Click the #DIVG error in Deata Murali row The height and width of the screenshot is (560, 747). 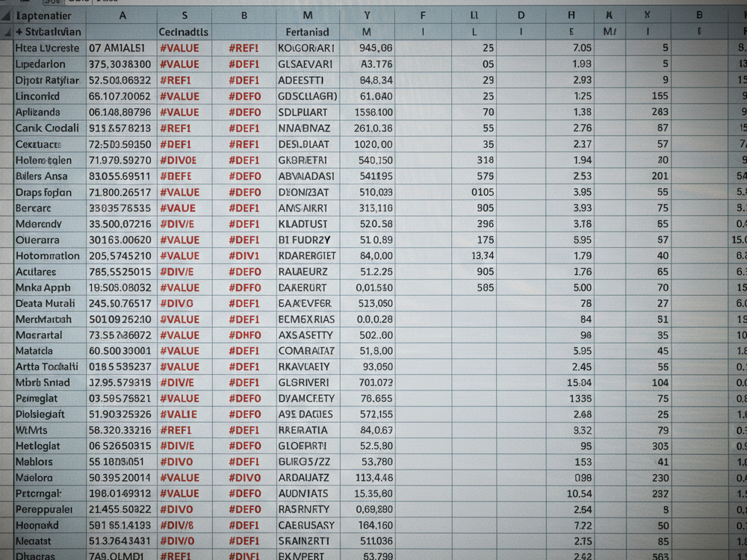coord(177,303)
